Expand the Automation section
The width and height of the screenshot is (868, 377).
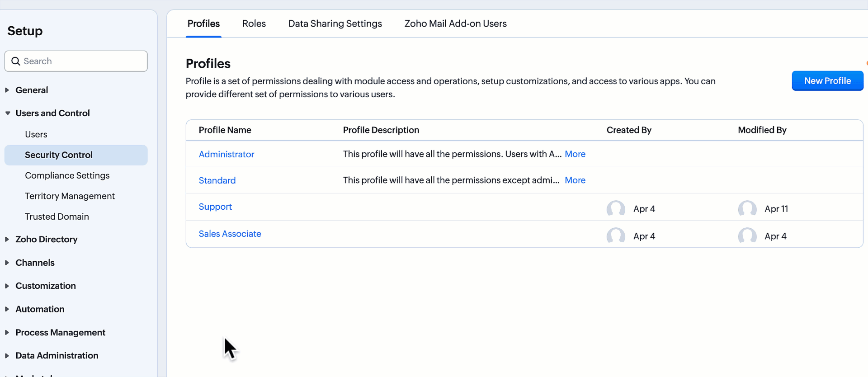[7, 309]
